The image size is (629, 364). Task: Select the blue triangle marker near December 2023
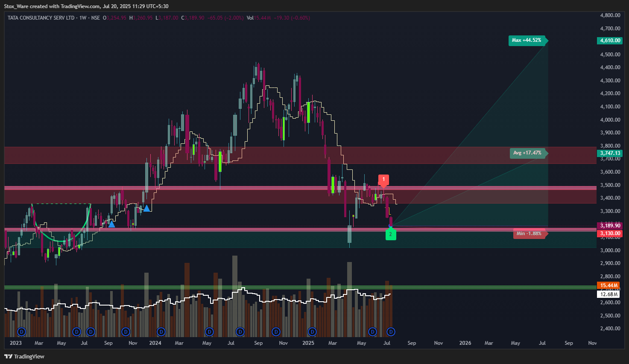click(146, 208)
